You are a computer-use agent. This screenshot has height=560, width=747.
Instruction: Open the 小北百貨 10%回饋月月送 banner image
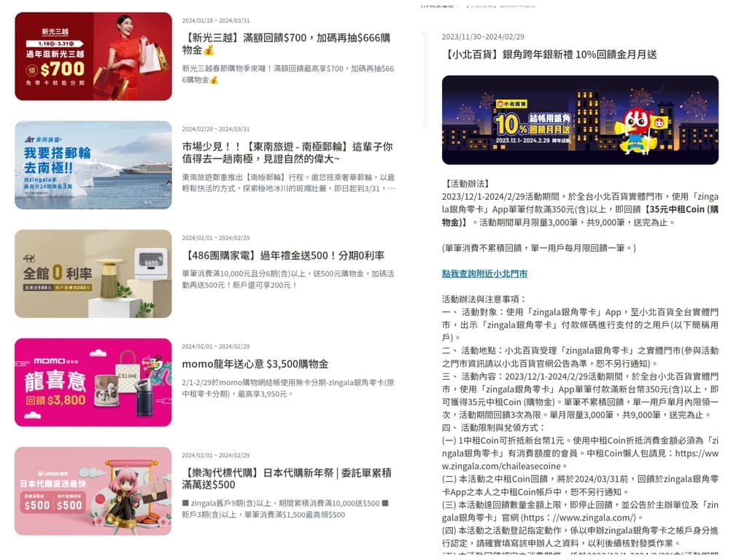[x=580, y=120]
